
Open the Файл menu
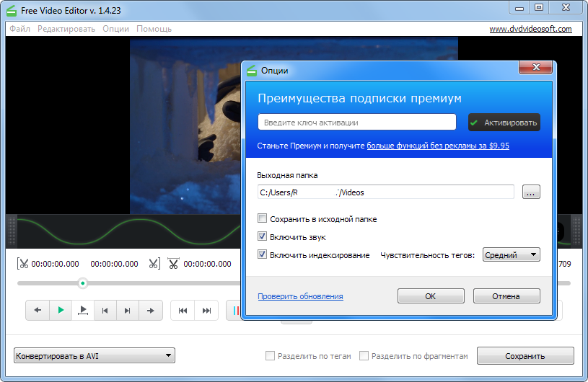pos(20,29)
